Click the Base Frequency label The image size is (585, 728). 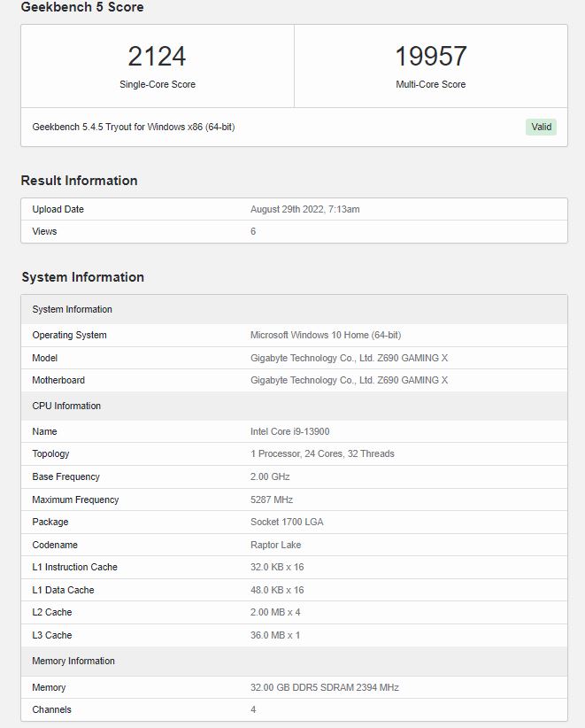tap(65, 476)
